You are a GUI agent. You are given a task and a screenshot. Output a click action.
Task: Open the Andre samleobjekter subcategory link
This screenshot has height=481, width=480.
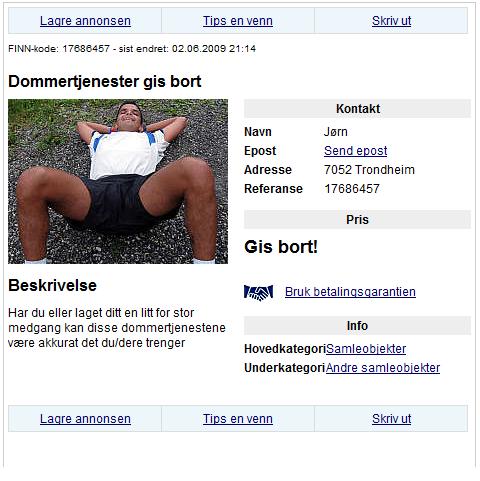[383, 368]
